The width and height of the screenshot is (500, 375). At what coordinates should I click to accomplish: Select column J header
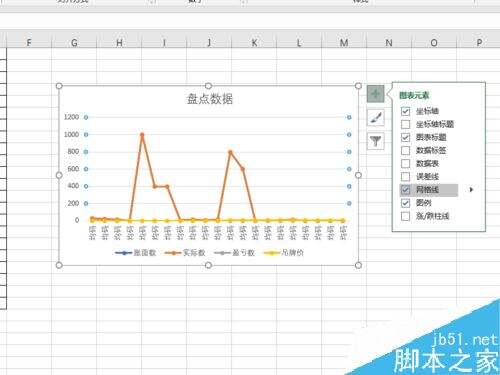pos(209,43)
